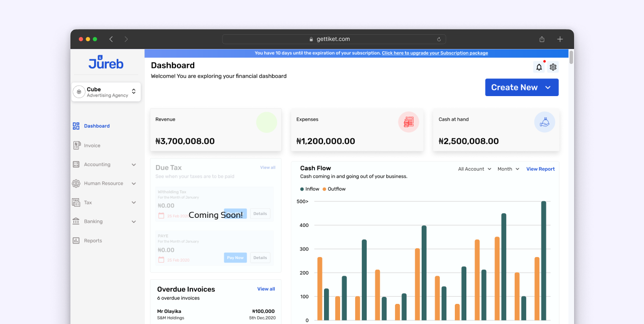Open the All Account filter dropdown
This screenshot has height=324, width=644.
[474, 169]
